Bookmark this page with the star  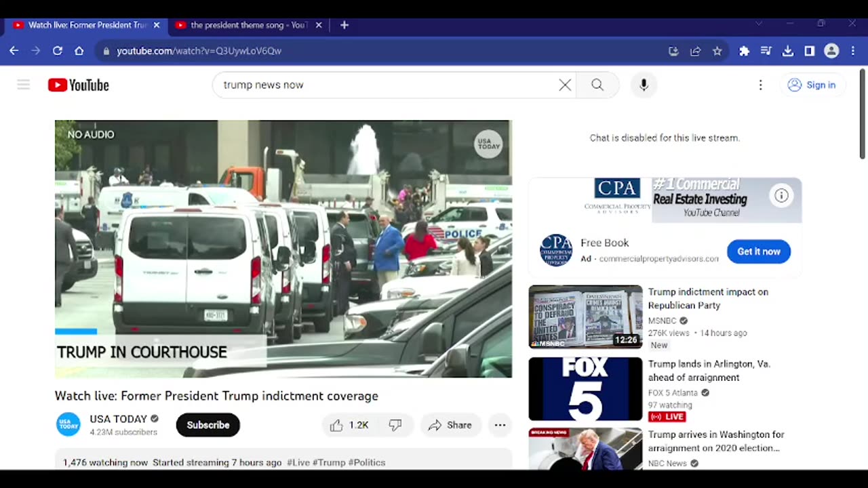[x=717, y=51]
